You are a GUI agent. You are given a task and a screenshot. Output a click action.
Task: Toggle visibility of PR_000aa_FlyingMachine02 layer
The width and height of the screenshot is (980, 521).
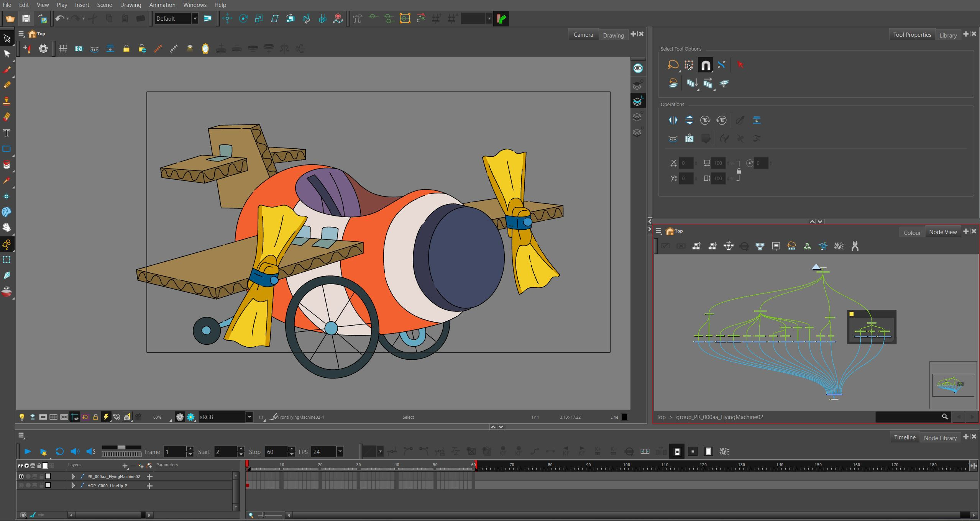point(21,476)
